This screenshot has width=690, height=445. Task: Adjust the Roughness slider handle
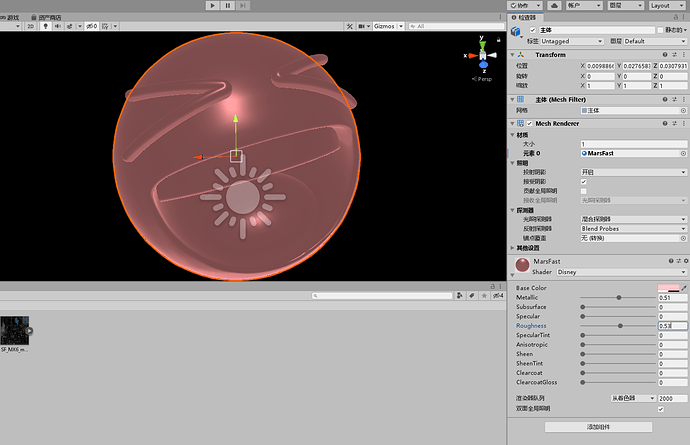tap(620, 326)
